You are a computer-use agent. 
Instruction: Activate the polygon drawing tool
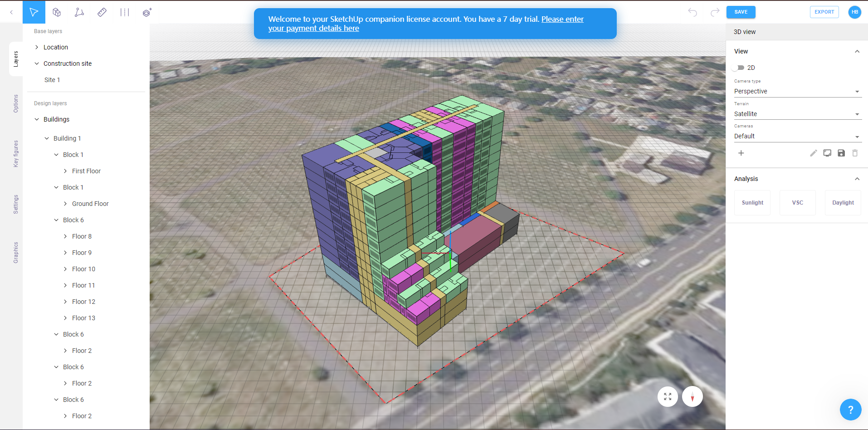click(x=79, y=12)
